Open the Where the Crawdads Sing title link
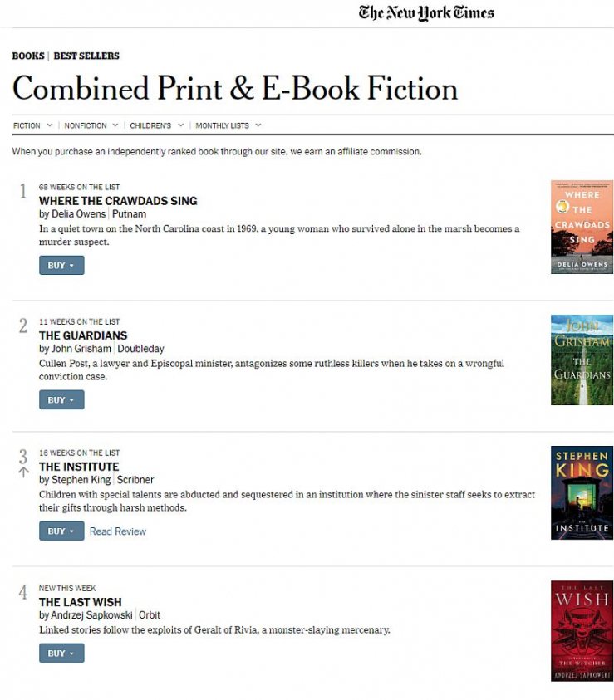614x700 pixels. point(118,201)
